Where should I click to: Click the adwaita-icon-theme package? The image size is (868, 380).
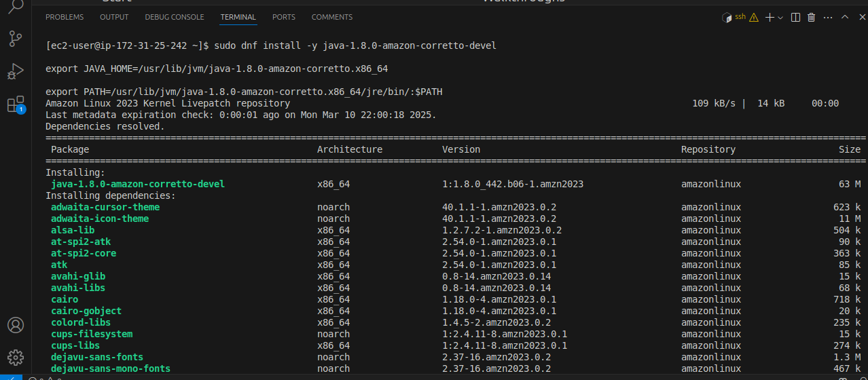[x=100, y=219]
